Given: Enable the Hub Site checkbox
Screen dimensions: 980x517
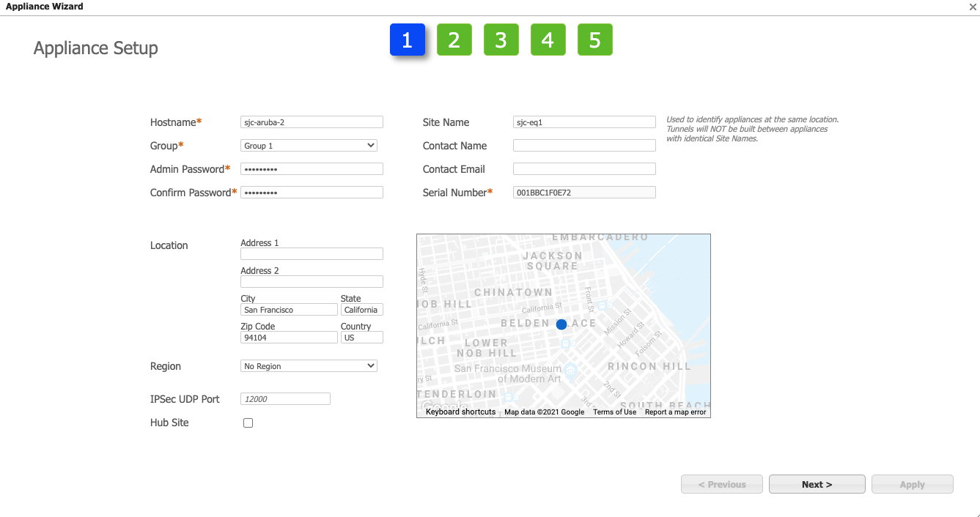Looking at the screenshot, I should point(248,423).
